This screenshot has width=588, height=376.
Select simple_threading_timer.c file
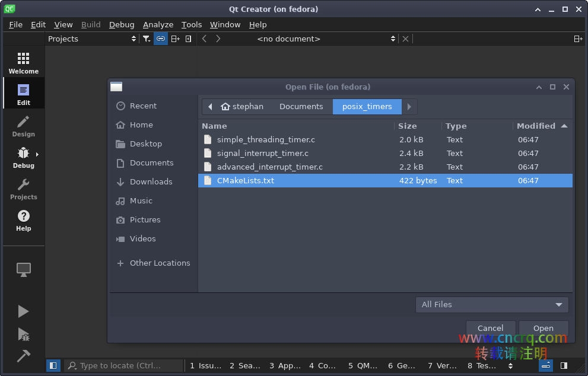(385, 139)
